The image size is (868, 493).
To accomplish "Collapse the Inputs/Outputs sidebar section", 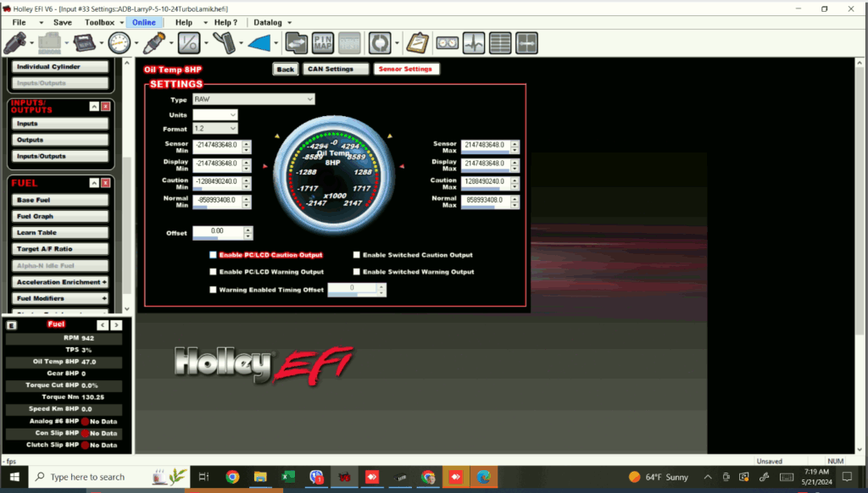I will tap(94, 106).
